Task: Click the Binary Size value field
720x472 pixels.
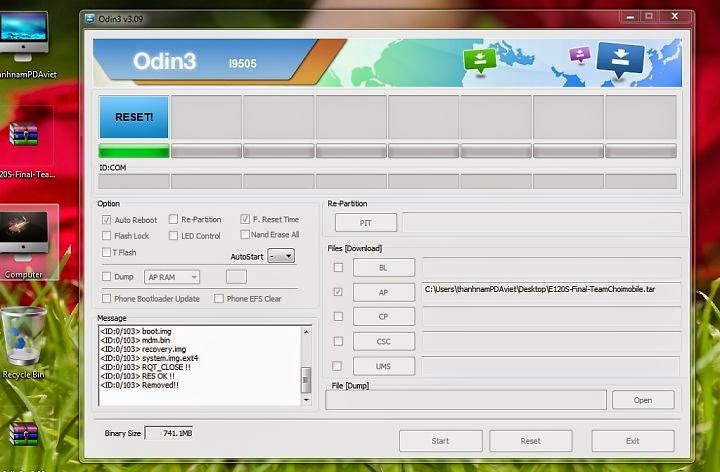Action: coord(169,433)
